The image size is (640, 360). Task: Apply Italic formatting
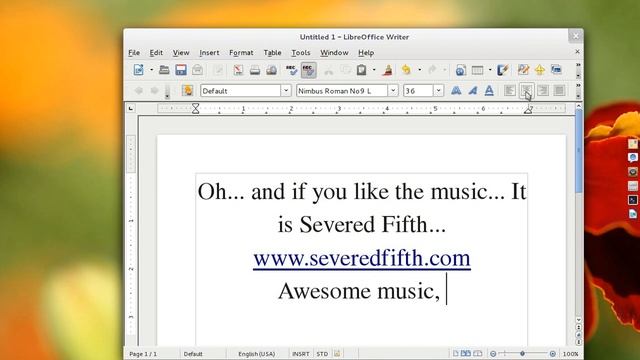(x=473, y=91)
